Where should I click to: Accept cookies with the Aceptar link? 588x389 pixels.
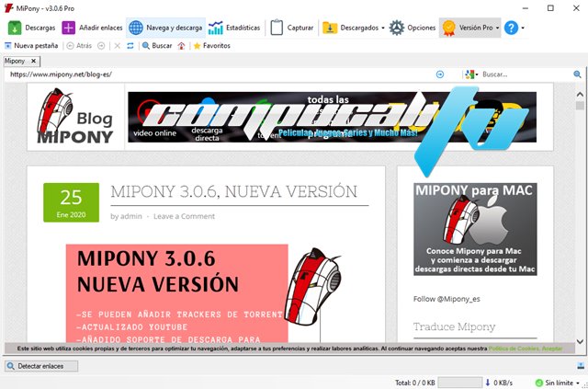pyautogui.click(x=552, y=349)
